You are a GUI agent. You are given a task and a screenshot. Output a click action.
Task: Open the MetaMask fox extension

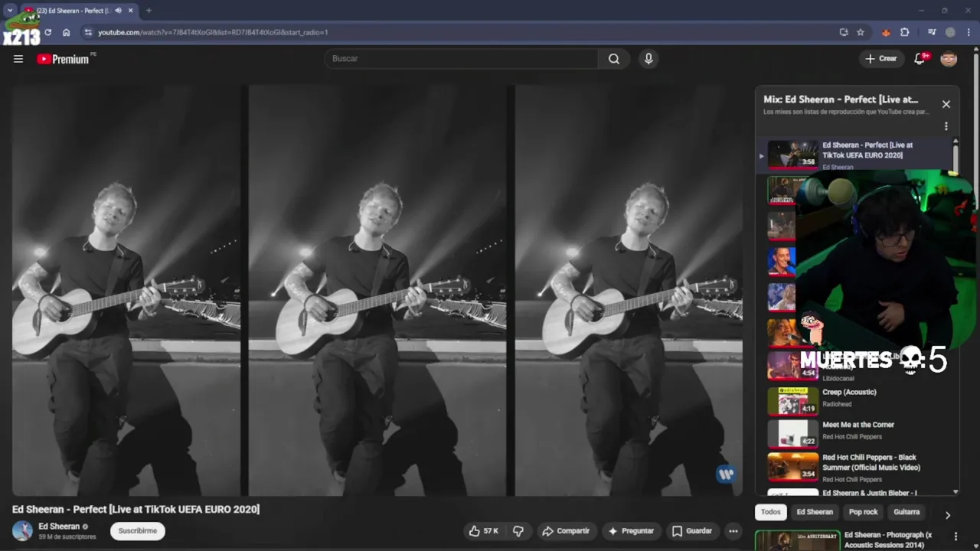pyautogui.click(x=887, y=32)
